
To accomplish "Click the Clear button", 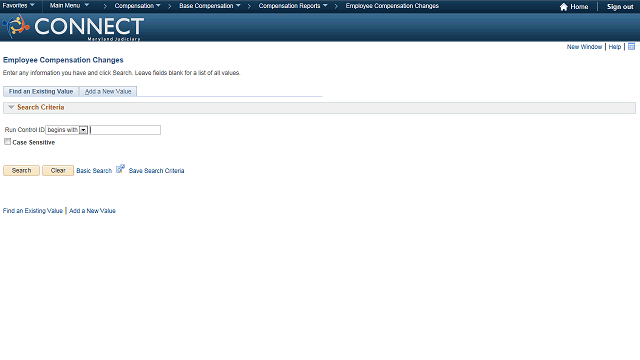I will point(58,170).
